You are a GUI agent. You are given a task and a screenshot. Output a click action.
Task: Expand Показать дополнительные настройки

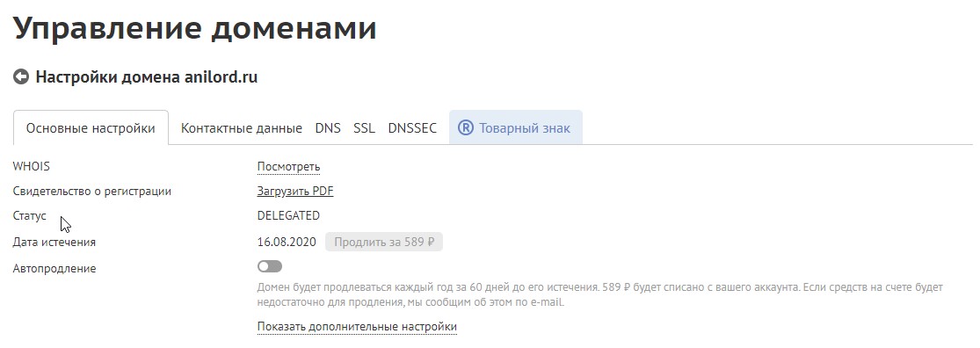(357, 327)
